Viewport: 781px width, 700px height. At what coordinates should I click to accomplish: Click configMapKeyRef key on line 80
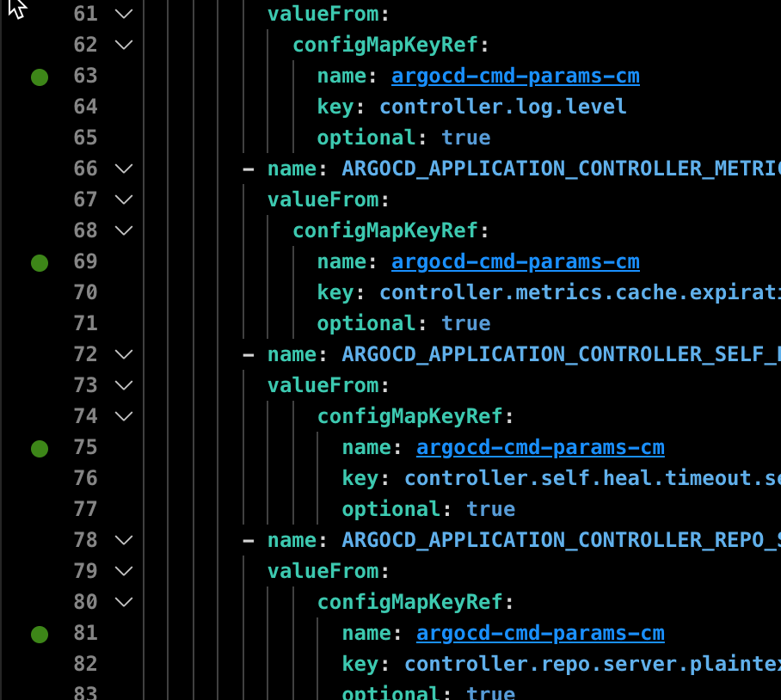point(410,603)
